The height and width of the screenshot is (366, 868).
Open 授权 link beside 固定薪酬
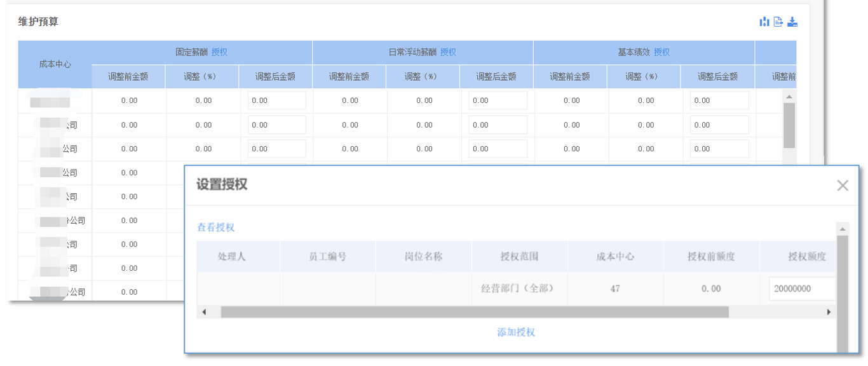click(219, 52)
